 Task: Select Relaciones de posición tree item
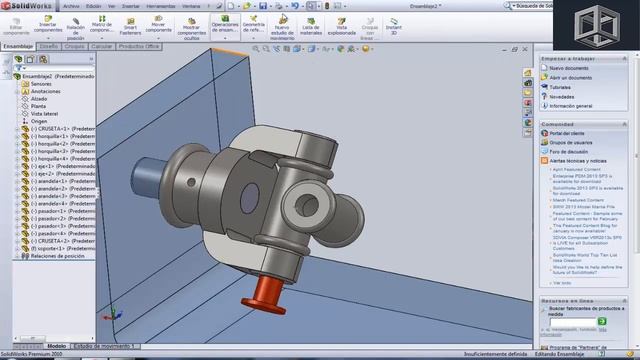pyautogui.click(x=53, y=256)
